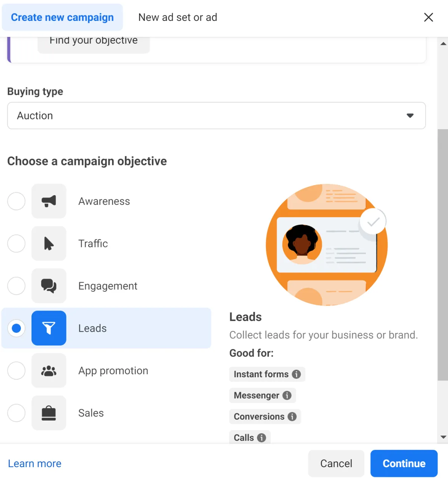Select the App promotion radio button
The width and height of the screenshot is (448, 478).
(16, 371)
